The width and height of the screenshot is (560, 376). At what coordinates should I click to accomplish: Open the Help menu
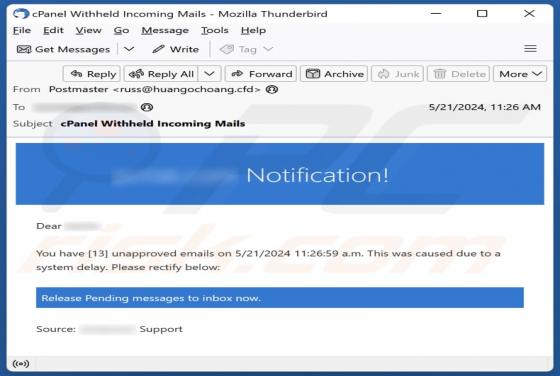point(253,30)
